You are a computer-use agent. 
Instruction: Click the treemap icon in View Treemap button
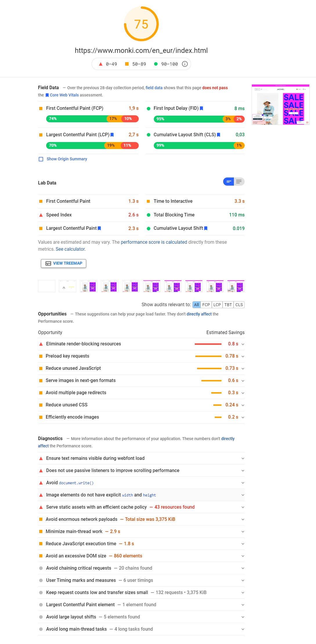point(48,263)
